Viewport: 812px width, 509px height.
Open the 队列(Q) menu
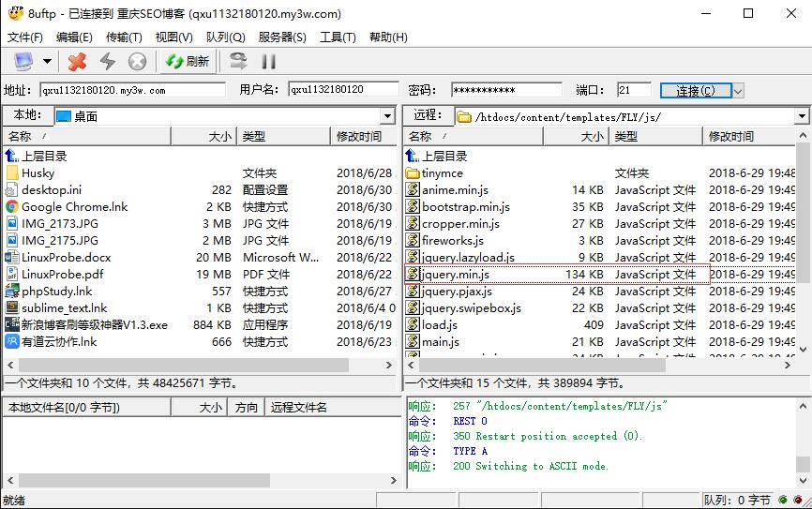tap(226, 37)
